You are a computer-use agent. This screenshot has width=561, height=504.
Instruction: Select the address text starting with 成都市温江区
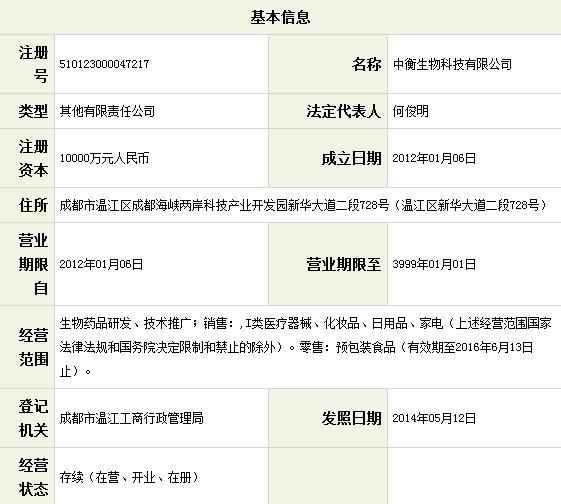[303, 205]
